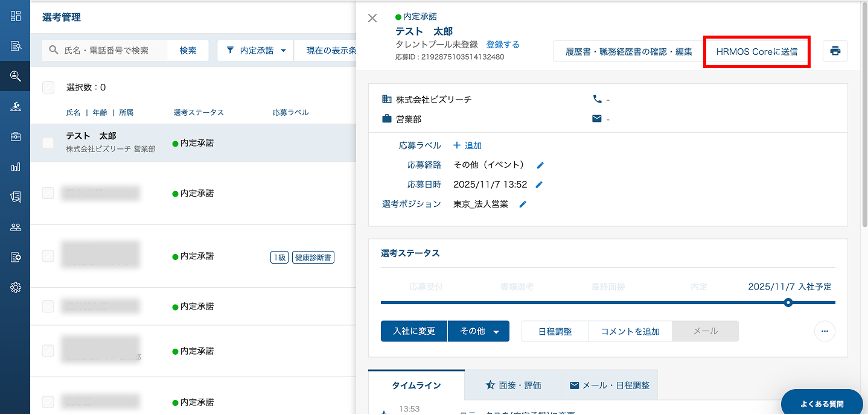
Task: Check the box for テスト 太郎 row
Action: [x=48, y=143]
